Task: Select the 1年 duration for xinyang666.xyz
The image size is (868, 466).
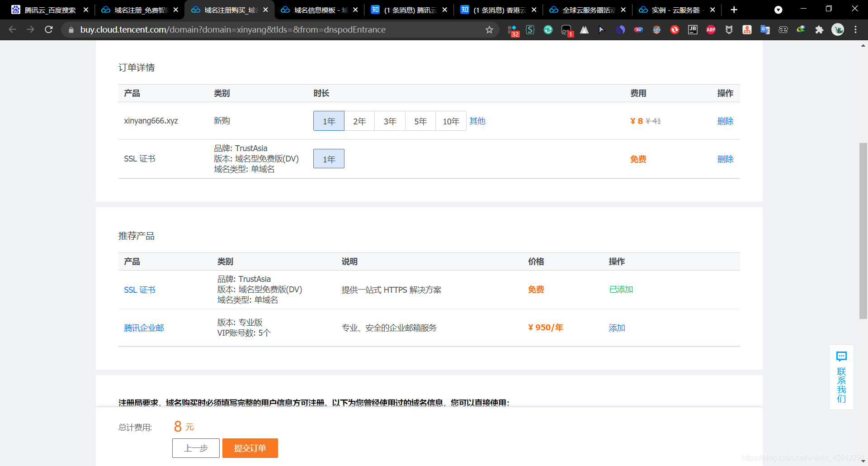Action: 329,121
